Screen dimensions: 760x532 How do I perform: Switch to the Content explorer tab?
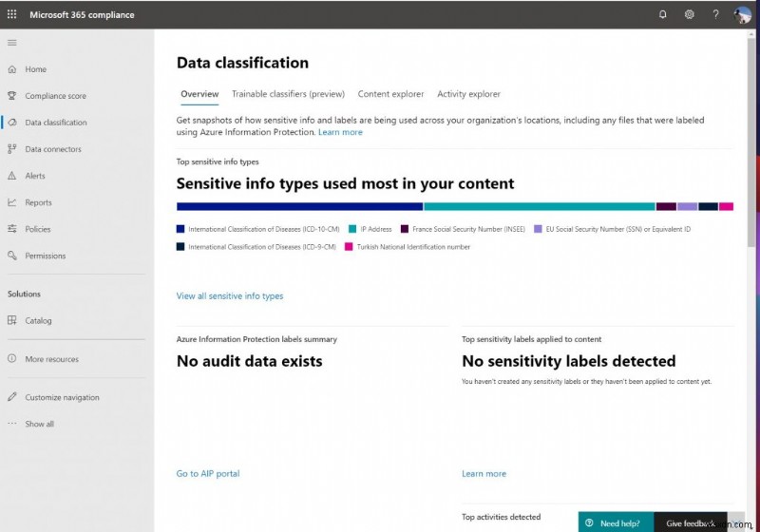click(x=390, y=94)
